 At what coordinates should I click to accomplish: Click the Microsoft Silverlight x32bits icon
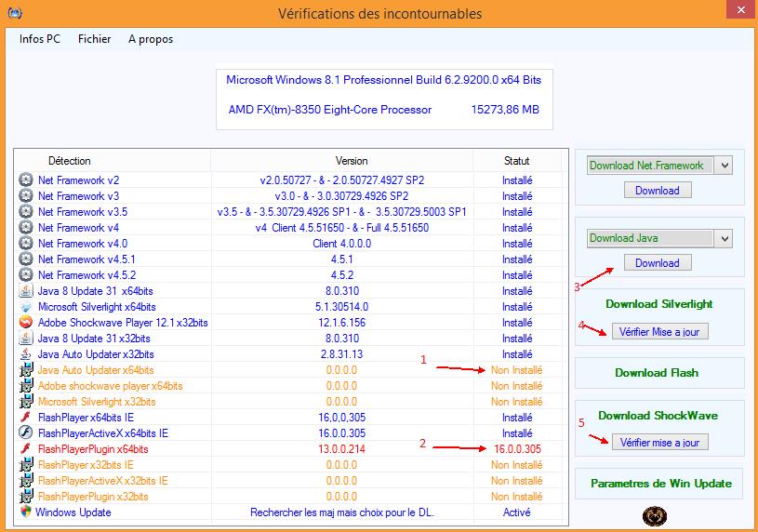tap(26, 402)
